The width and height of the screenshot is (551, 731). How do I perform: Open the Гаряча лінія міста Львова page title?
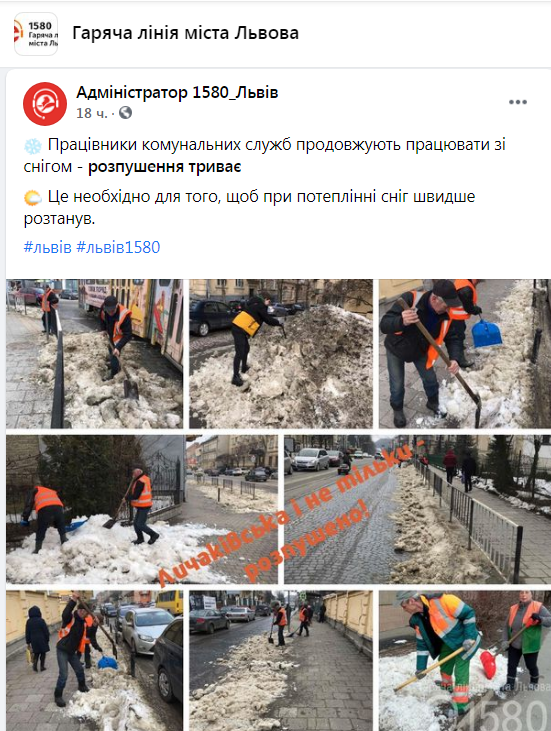click(185, 33)
